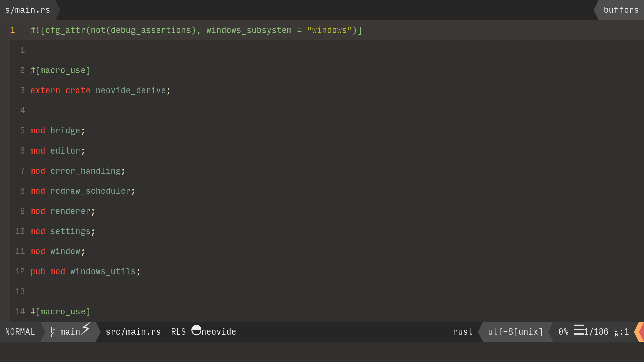Image resolution: width=644 pixels, height=362 pixels.
Task: Click the line count hamburger icon
Action: tap(579, 330)
